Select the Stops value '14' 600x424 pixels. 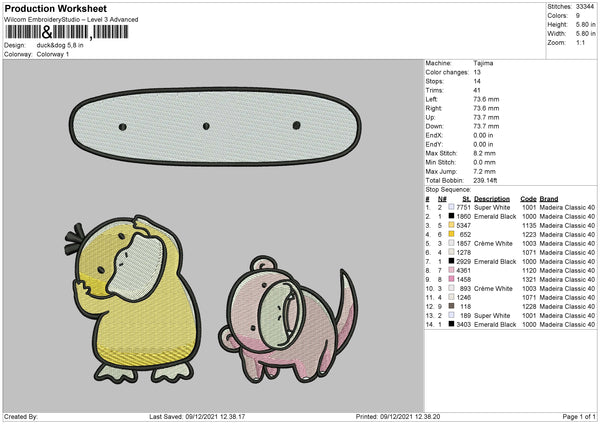click(477, 81)
